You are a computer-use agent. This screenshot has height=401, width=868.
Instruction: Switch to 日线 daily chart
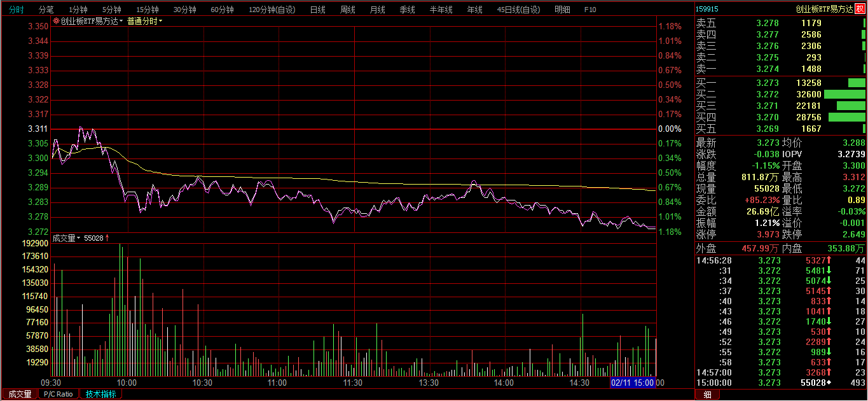point(317,10)
